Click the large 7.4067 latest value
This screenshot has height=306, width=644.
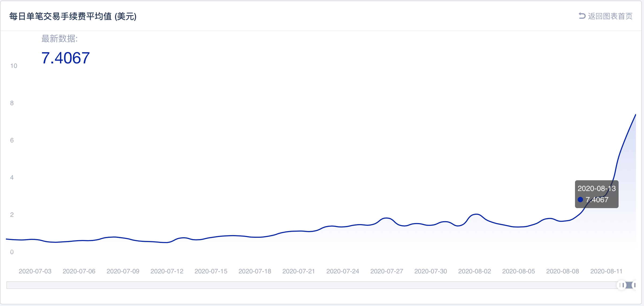click(66, 58)
